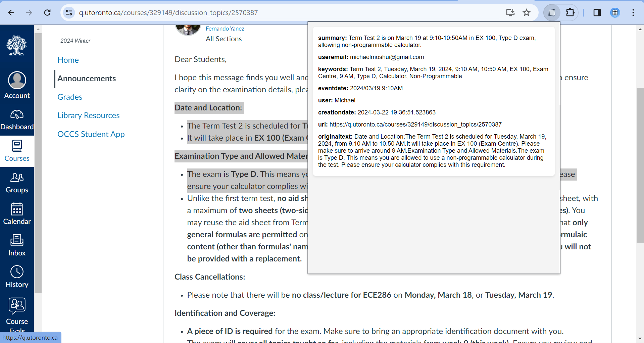Click the scroll-up arrow of page scrollbar
The height and width of the screenshot is (343, 644).
[x=640, y=29]
